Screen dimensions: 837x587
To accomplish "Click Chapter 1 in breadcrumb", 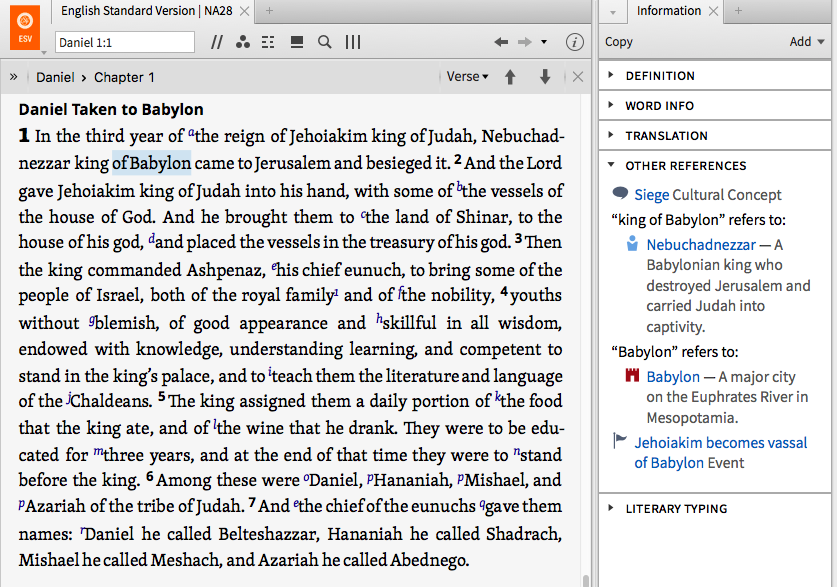I will pyautogui.click(x=124, y=77).
